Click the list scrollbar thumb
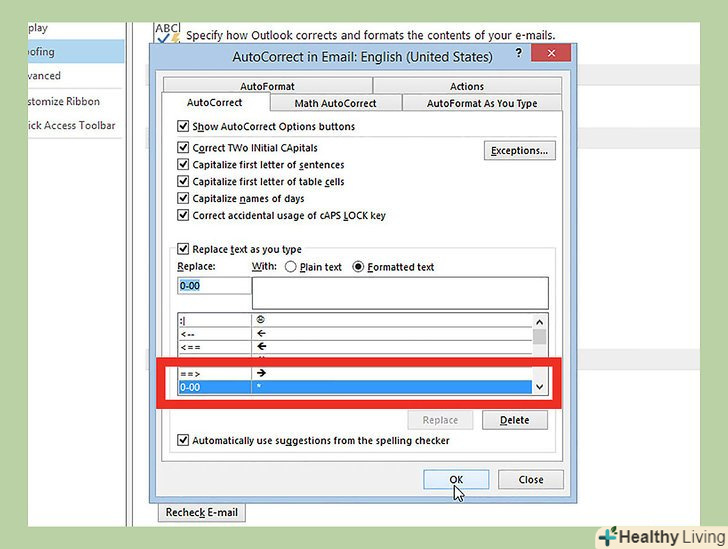728x549 pixels. [540, 337]
